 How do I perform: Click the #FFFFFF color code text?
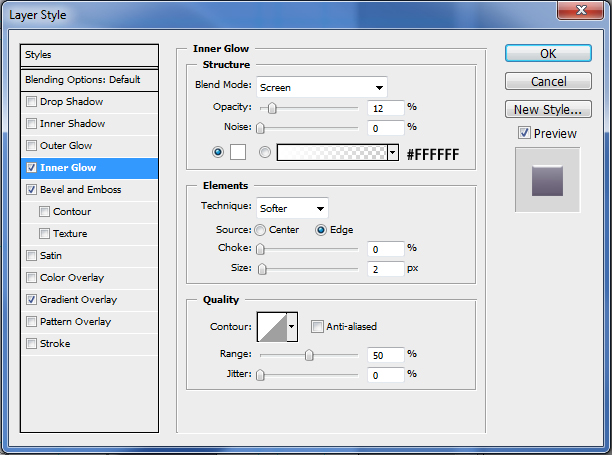click(x=433, y=155)
